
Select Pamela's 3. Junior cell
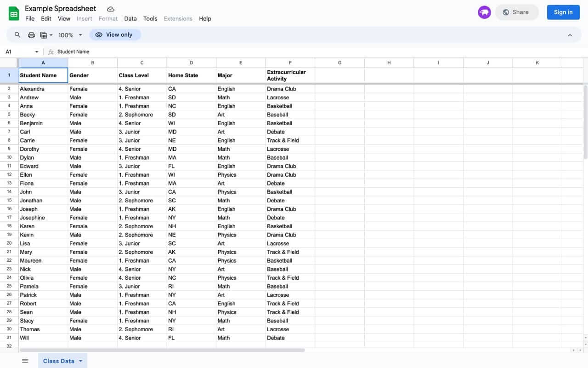pos(142,286)
